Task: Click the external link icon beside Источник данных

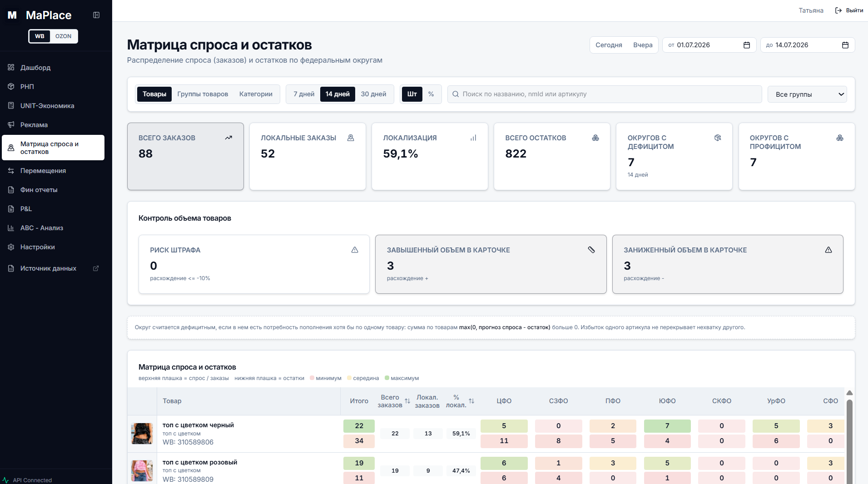Action: coord(96,268)
